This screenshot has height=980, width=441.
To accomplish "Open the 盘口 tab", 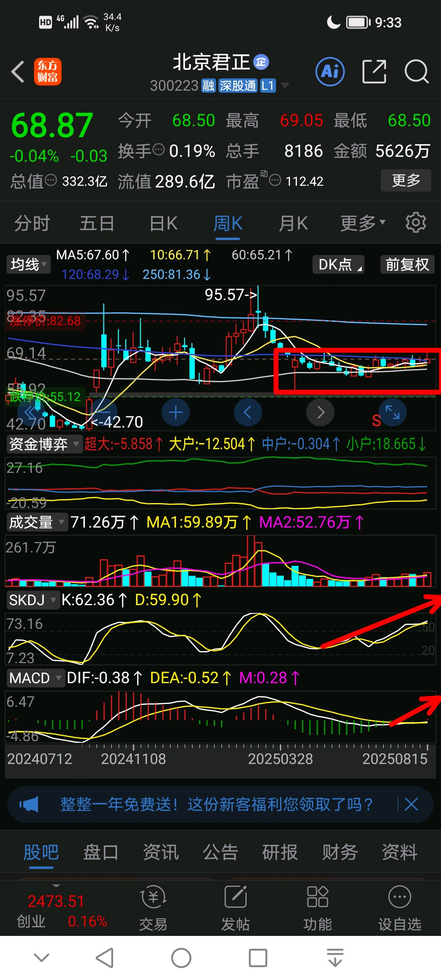I will click(101, 853).
